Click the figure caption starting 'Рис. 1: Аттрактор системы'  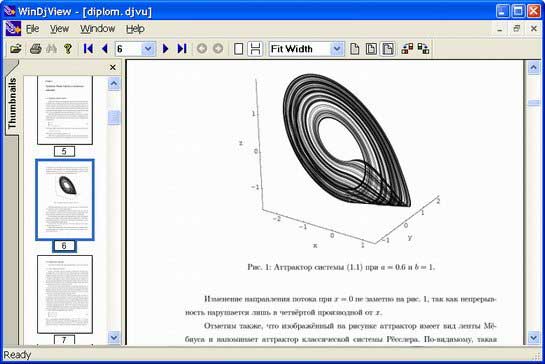point(341,267)
